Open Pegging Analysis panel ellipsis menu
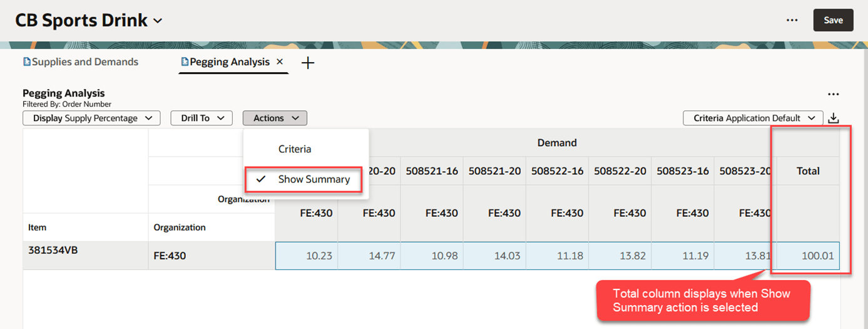This screenshot has width=868, height=329. coord(833,95)
